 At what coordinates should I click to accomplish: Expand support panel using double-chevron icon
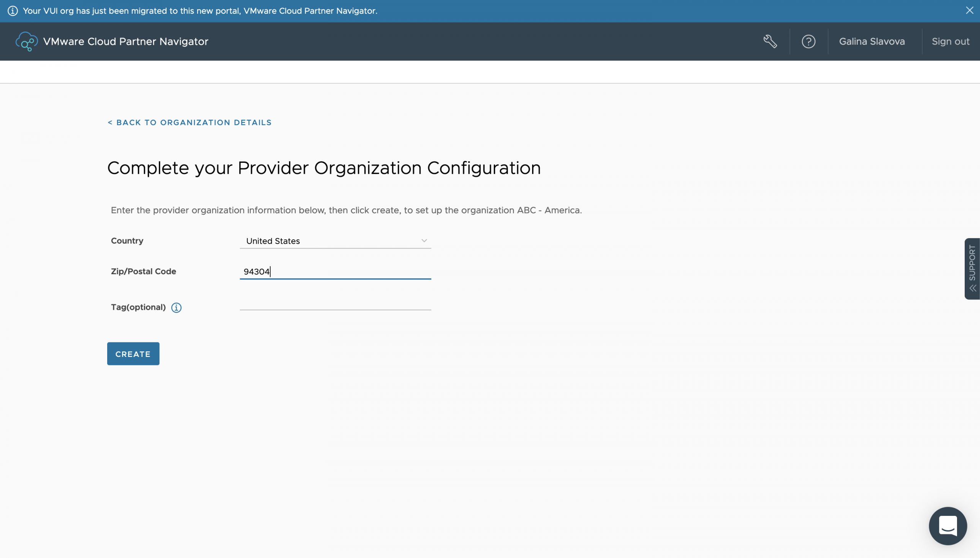(972, 288)
